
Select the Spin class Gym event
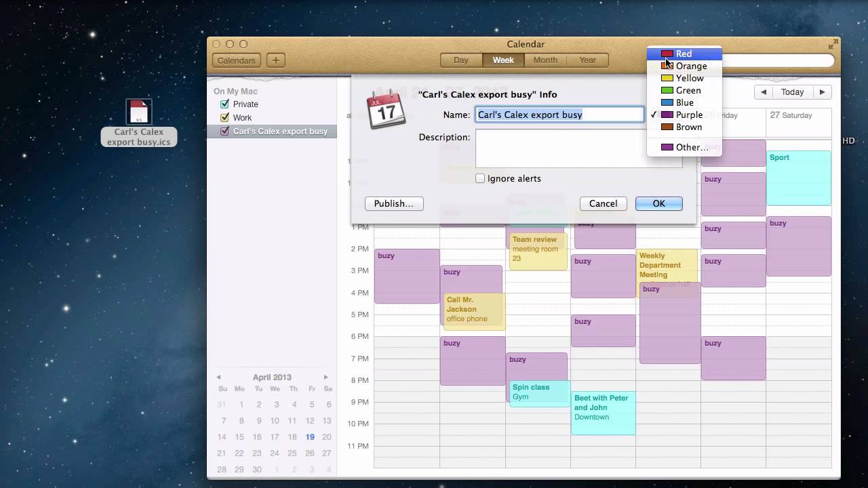540,394
